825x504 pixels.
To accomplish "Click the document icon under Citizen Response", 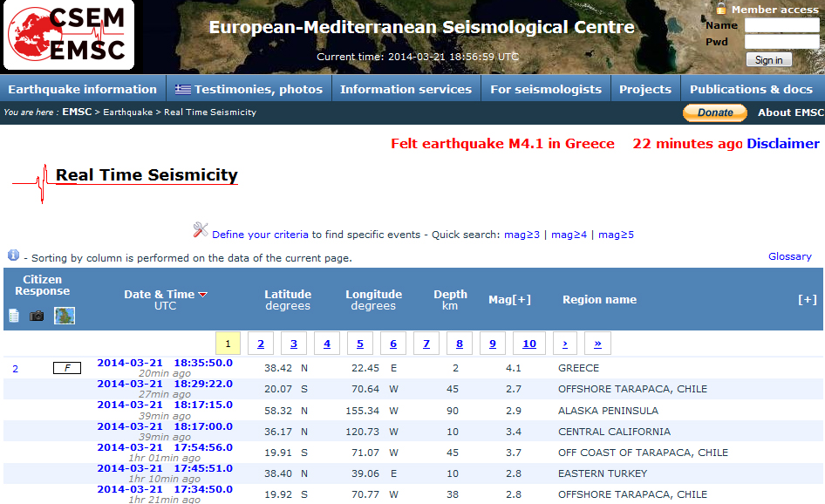I will click(14, 316).
